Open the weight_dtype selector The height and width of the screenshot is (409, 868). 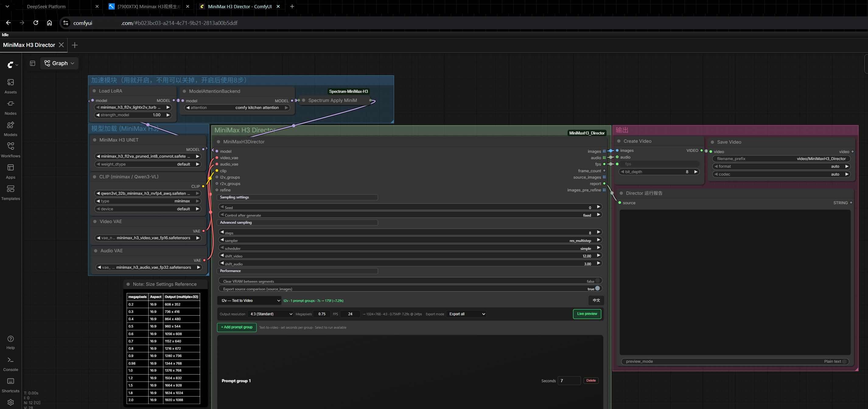[x=148, y=164]
